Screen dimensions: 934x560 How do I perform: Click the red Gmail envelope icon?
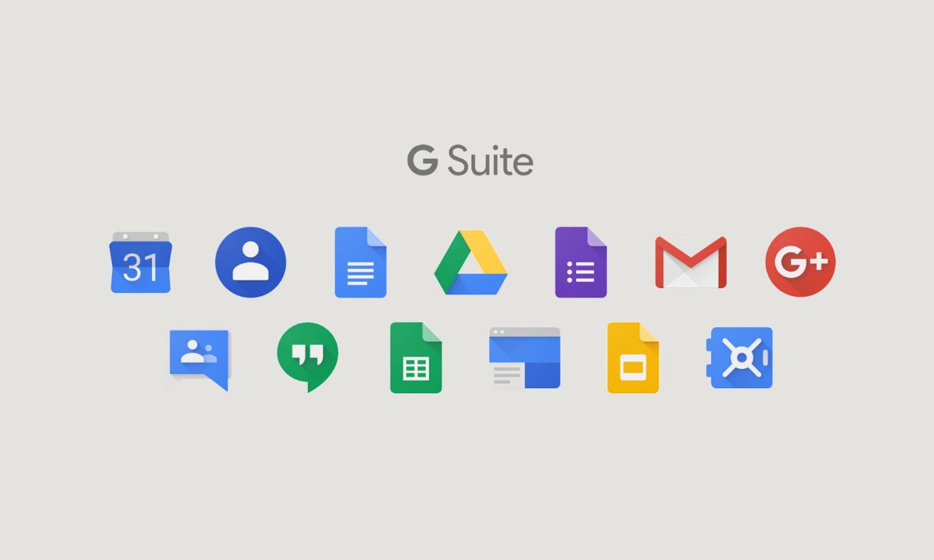click(x=691, y=262)
